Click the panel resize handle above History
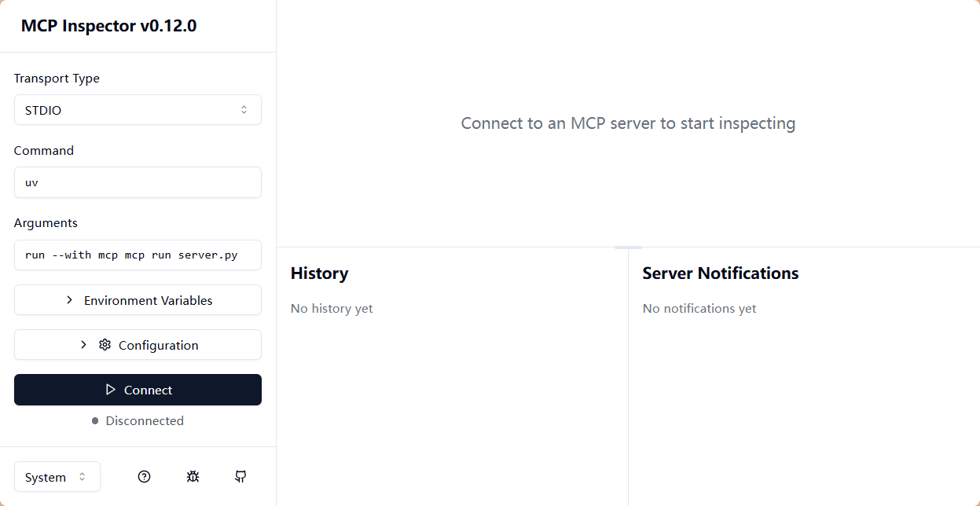Viewport: 980px width, 506px height. pyautogui.click(x=628, y=247)
